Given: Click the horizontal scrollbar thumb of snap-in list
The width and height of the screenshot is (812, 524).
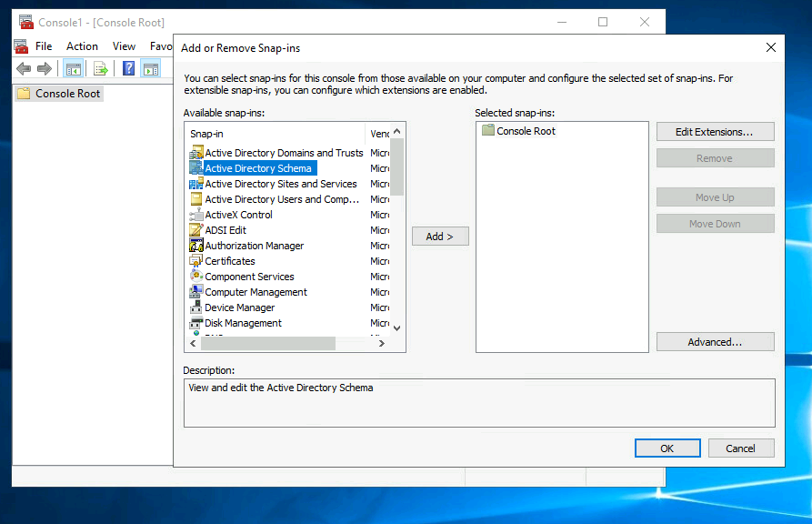Looking at the screenshot, I should [267, 343].
